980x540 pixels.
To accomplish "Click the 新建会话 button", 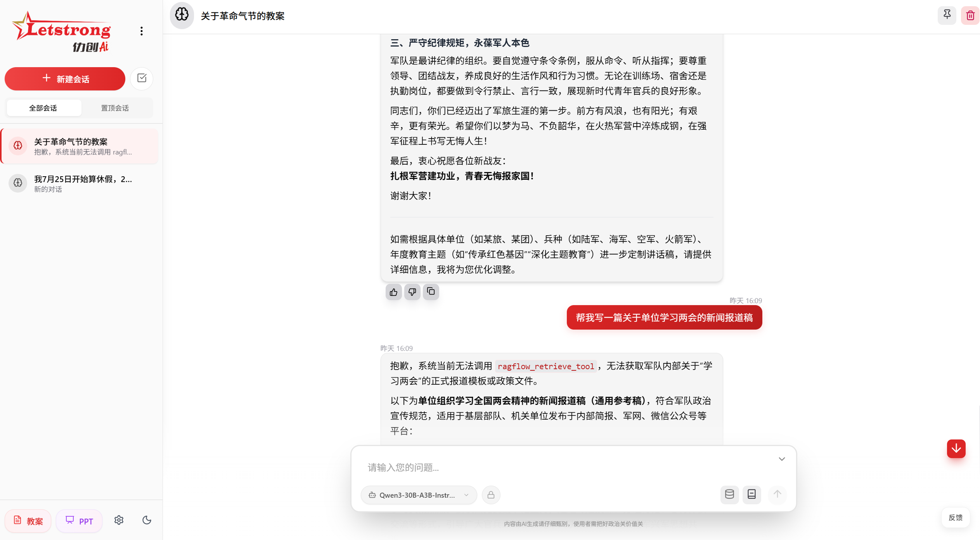I will point(65,79).
